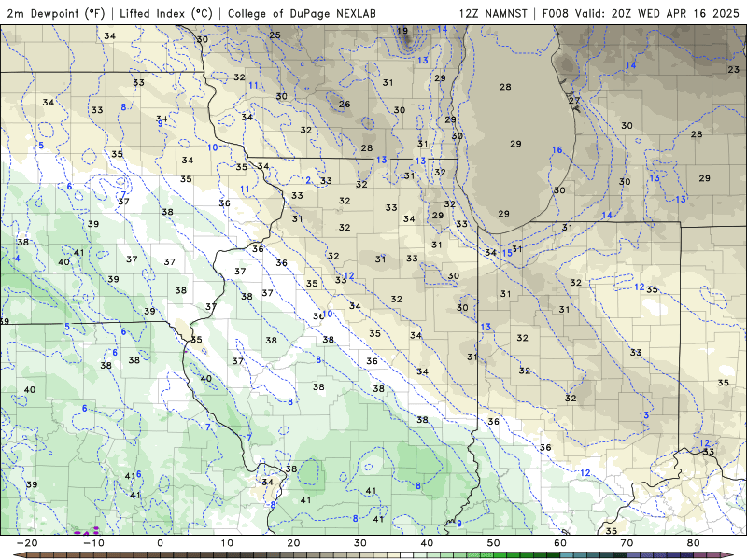Select the "College of DuPage NEXLAB" header text
Screen dimensions: 747x560
tap(302, 13)
